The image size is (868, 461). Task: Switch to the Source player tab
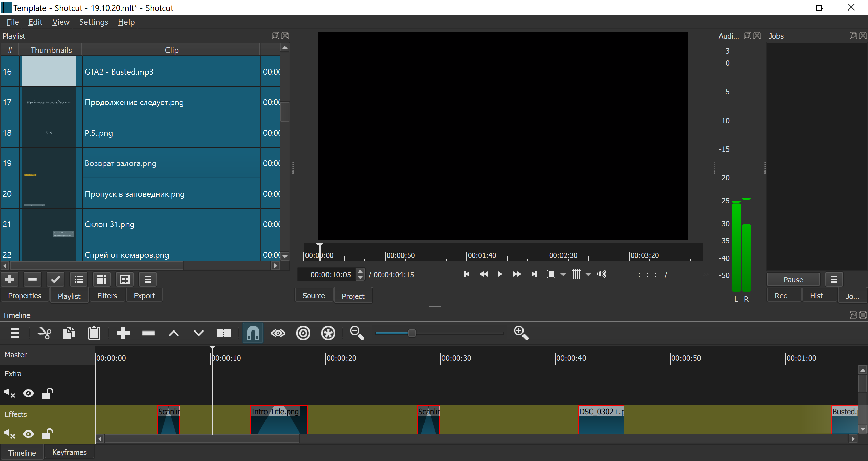tap(314, 296)
